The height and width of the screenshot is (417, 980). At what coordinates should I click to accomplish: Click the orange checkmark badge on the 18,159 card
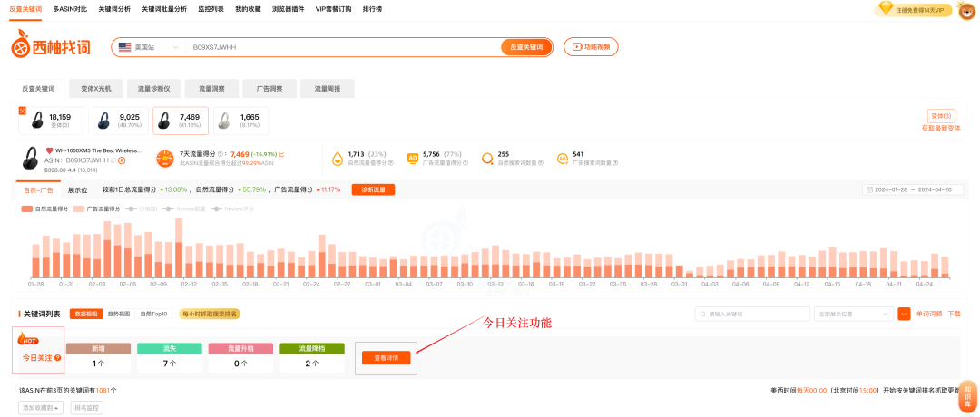pyautogui.click(x=22, y=111)
